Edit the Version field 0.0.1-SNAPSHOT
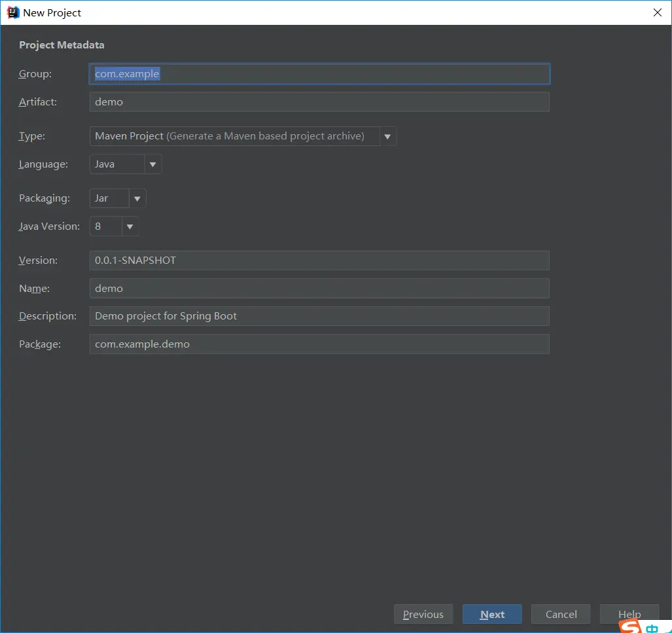 pos(319,261)
